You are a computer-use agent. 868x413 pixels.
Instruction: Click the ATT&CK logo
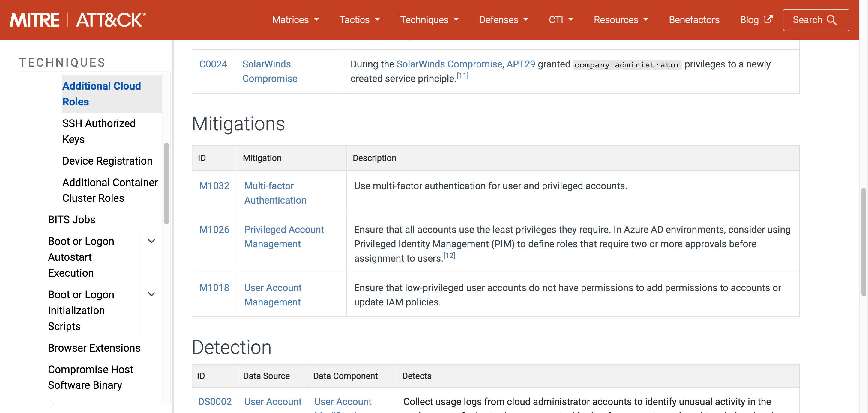109,19
